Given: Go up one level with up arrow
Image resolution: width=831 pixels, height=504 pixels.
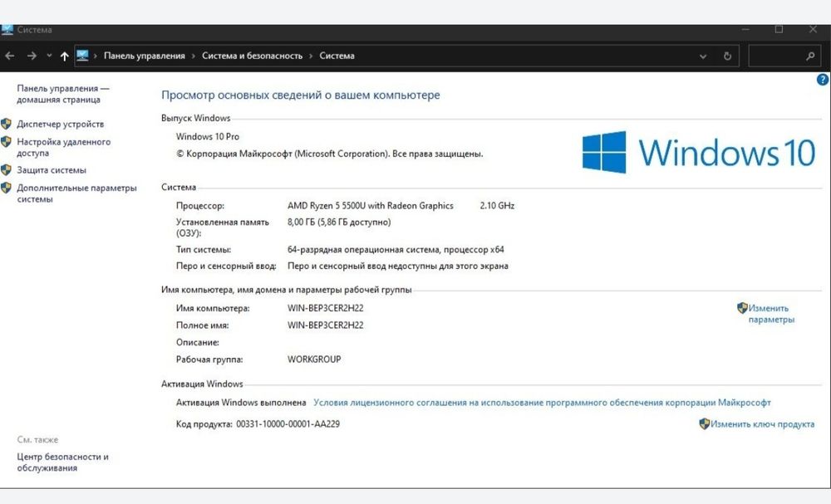Looking at the screenshot, I should click(65, 56).
